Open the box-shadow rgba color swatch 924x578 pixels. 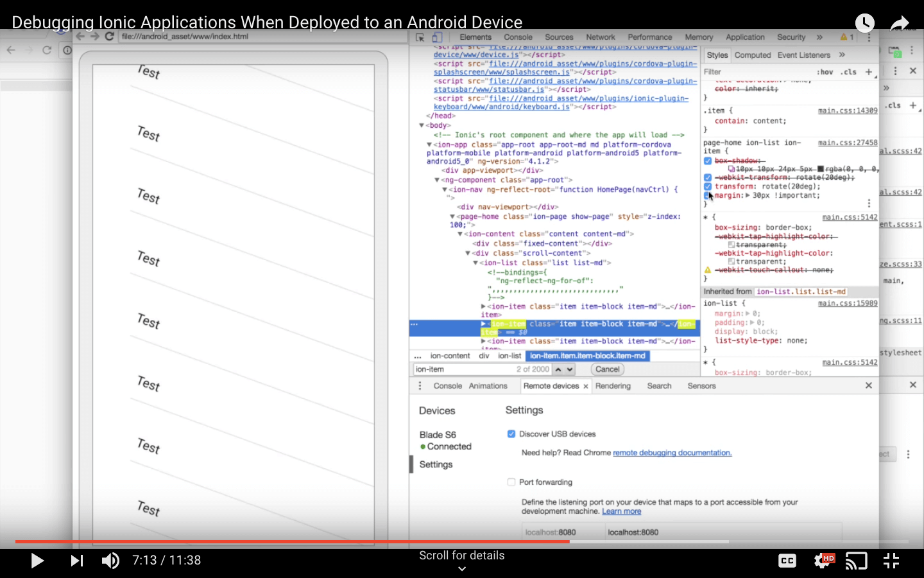821,170
